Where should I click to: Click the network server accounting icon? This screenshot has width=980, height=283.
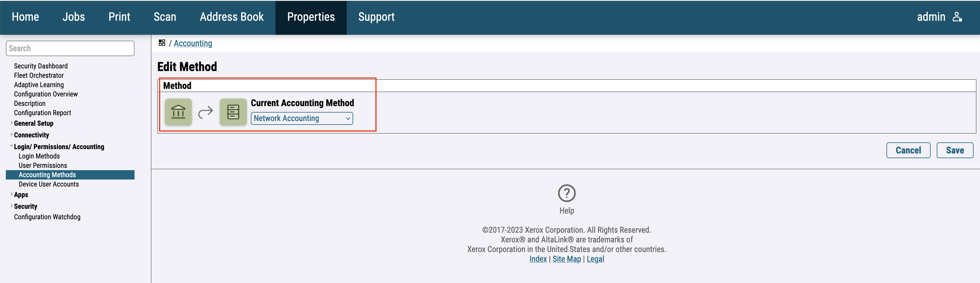(233, 112)
